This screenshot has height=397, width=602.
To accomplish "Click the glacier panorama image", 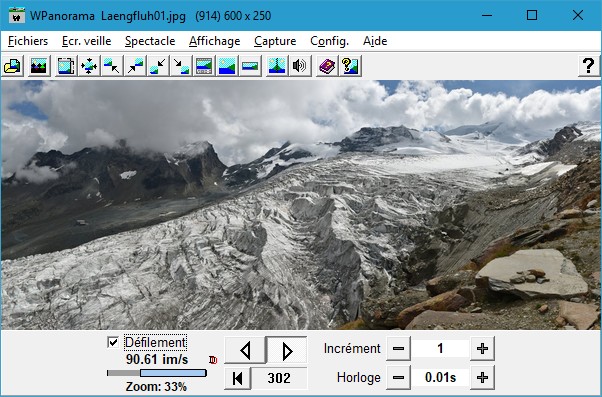I will tap(301, 205).
